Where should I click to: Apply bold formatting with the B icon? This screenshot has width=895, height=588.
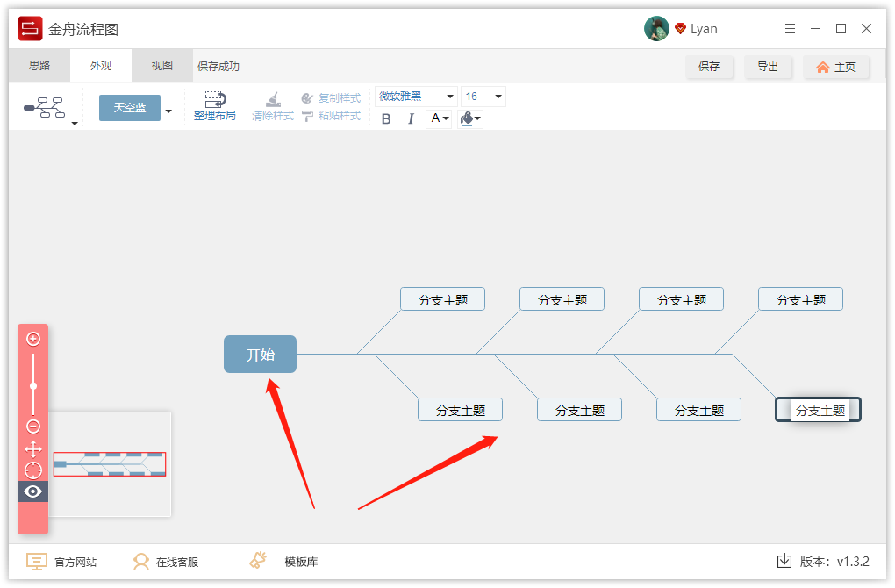[x=386, y=118]
